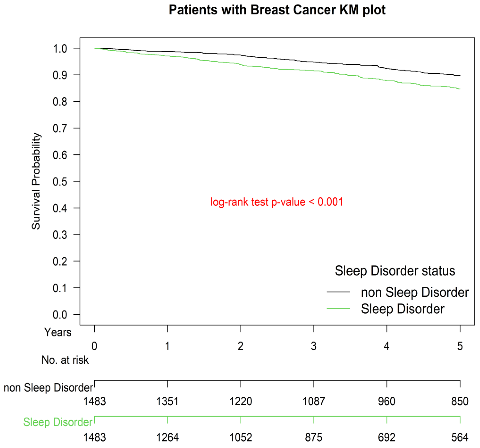Viewport: 480px width, 448px height.
Task: Click the "Patients with Breast Cancer KM plot" title
Action: (x=277, y=10)
